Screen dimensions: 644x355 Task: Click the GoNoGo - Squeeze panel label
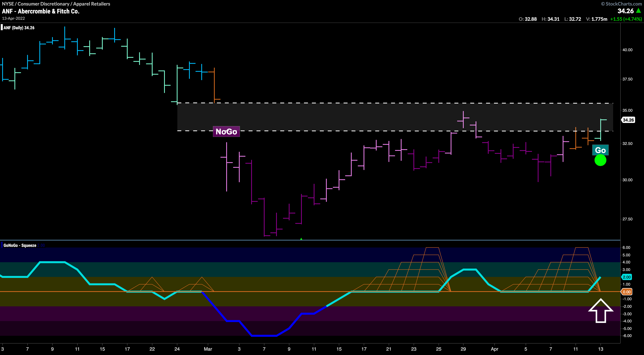20,245
